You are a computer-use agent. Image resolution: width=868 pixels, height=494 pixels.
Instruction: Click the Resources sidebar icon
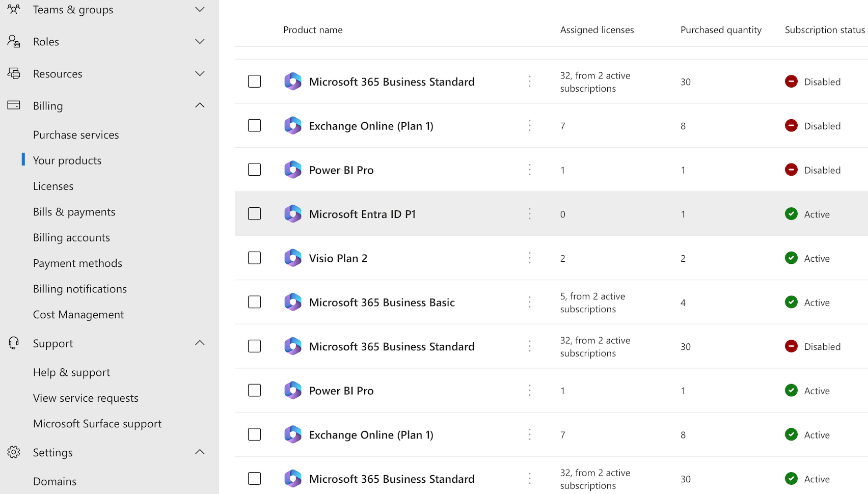[14, 73]
